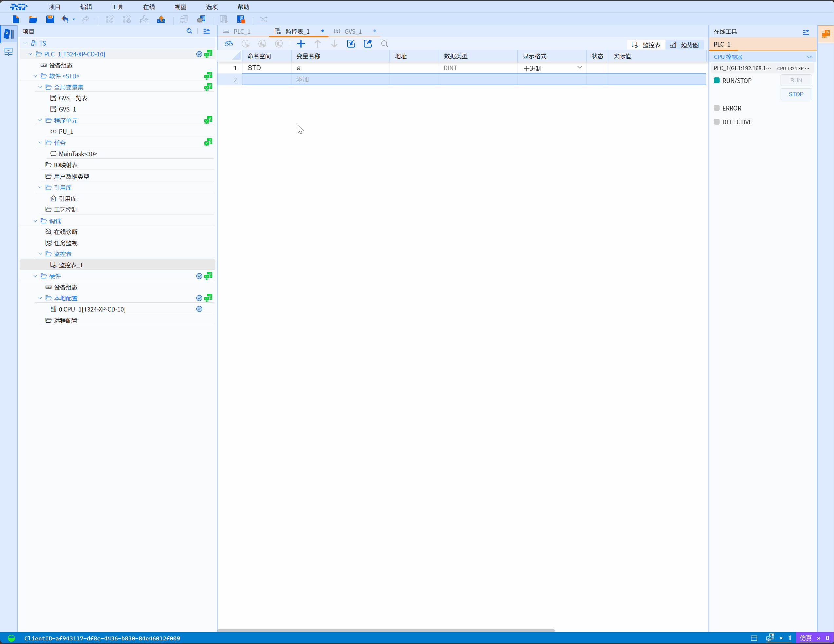This screenshot has width=834, height=644.
Task: Toggle the ERROR status indicator
Action: 717,108
